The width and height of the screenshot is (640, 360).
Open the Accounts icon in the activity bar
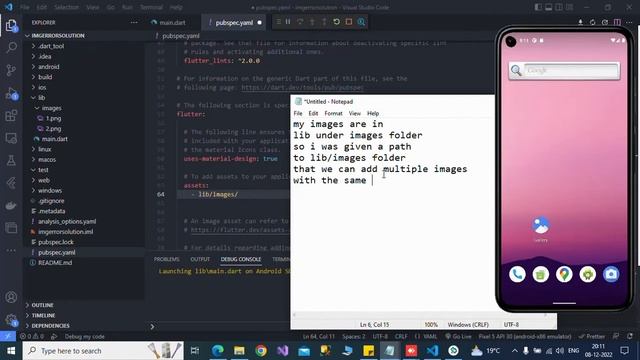(11, 297)
